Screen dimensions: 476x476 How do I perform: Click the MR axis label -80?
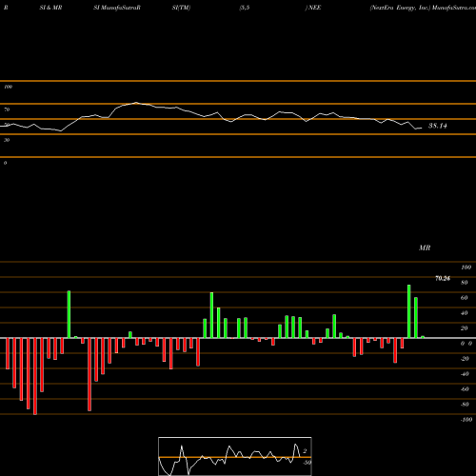pos(465,405)
